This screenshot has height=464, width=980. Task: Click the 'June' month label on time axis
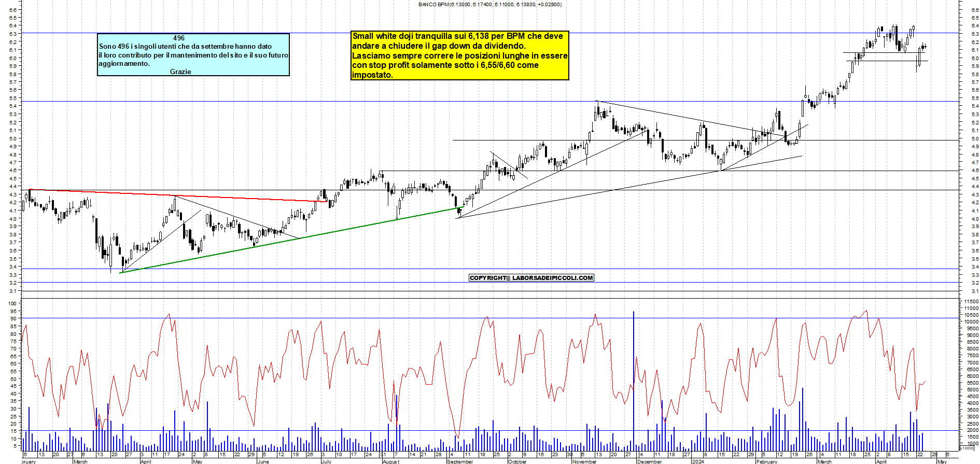tap(263, 461)
